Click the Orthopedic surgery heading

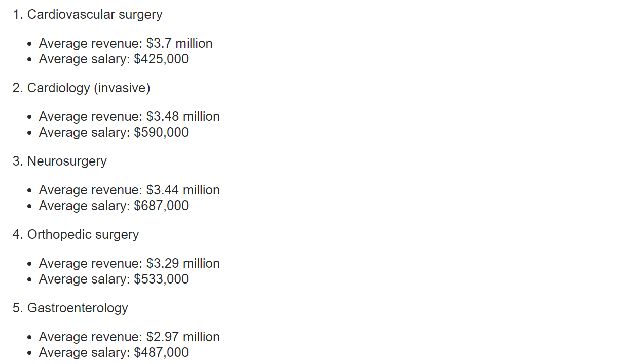[83, 235]
